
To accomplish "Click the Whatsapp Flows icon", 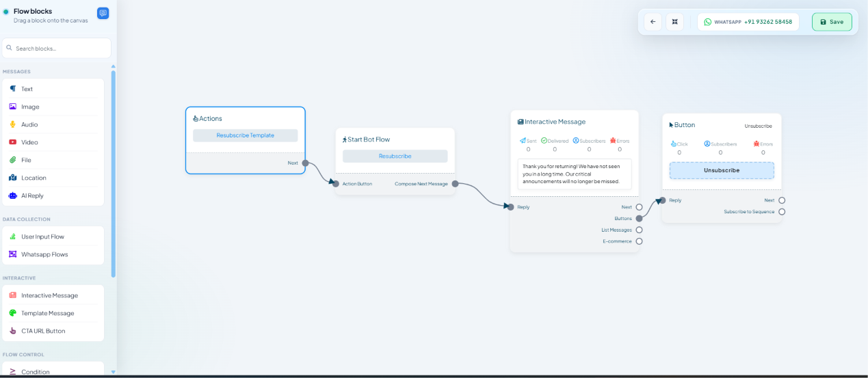I will [x=12, y=254].
